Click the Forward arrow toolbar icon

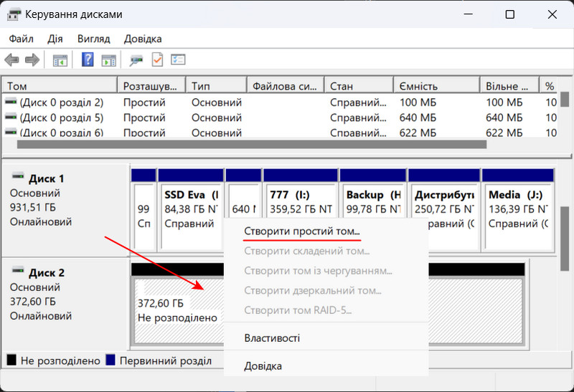32,60
